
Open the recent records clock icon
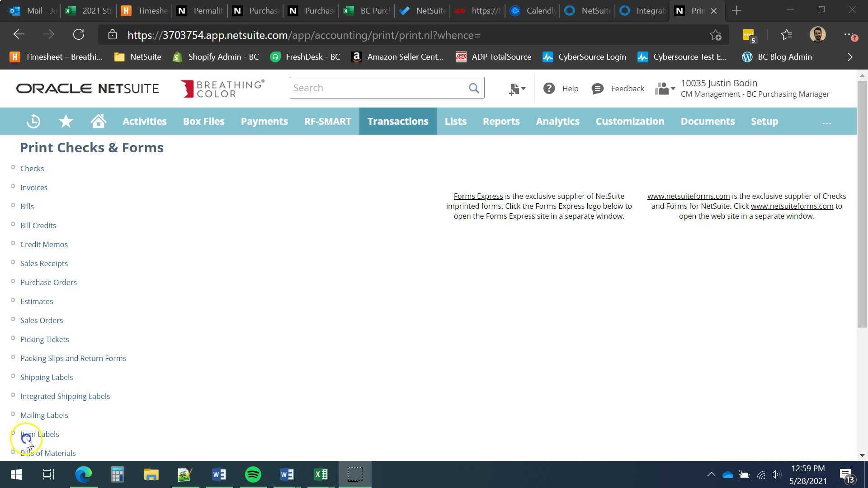tap(33, 121)
